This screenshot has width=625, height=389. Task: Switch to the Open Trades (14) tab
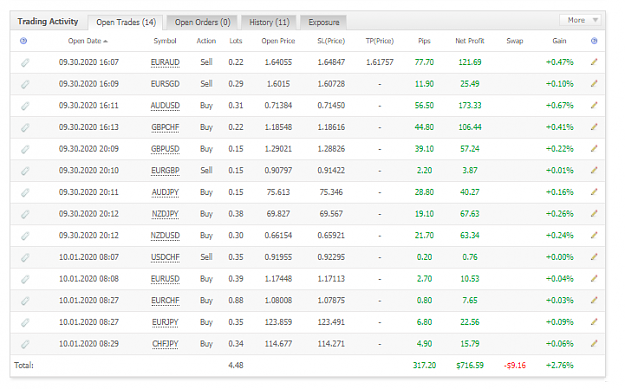126,22
